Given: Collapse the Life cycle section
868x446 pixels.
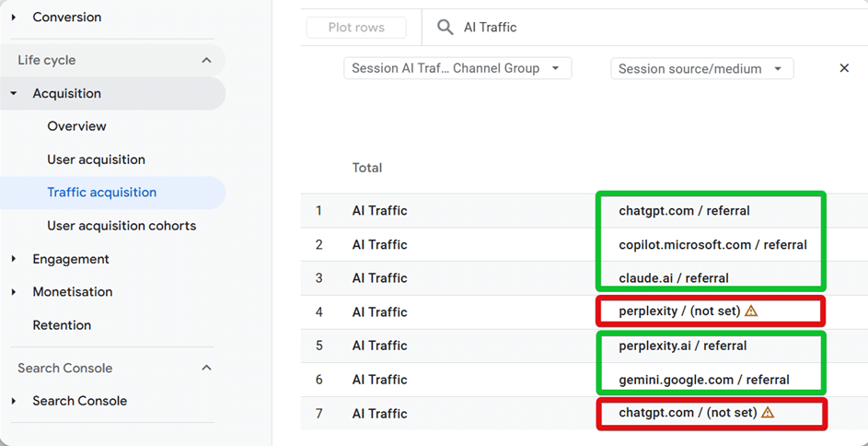Looking at the screenshot, I should coord(206,60).
